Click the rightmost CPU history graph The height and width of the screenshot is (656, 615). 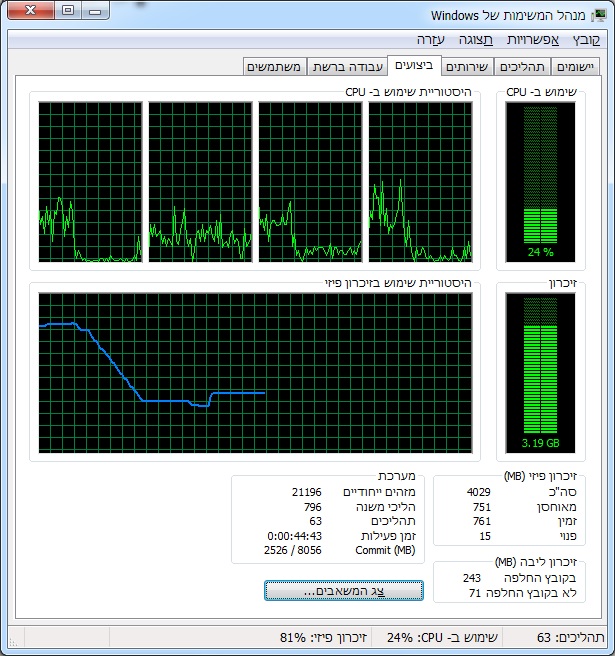coord(419,182)
